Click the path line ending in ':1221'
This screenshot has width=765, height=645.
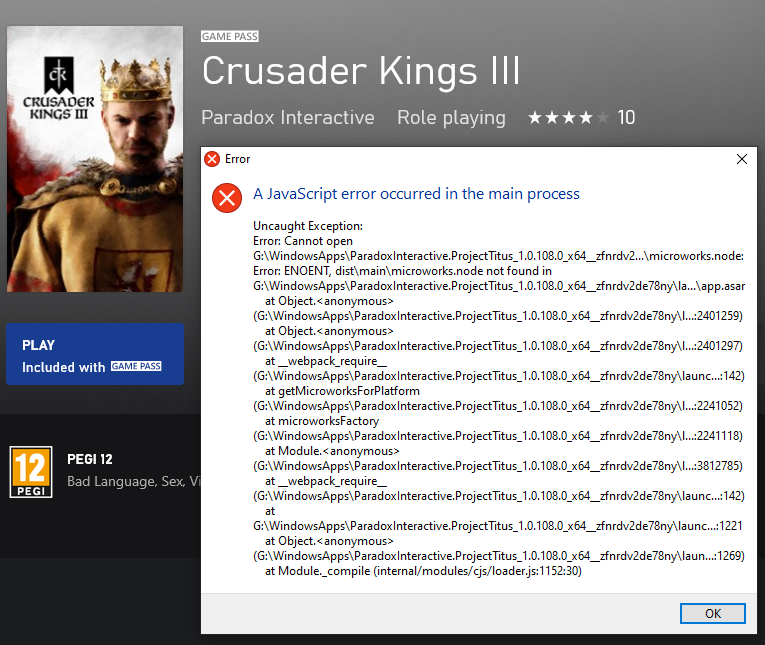tap(498, 526)
